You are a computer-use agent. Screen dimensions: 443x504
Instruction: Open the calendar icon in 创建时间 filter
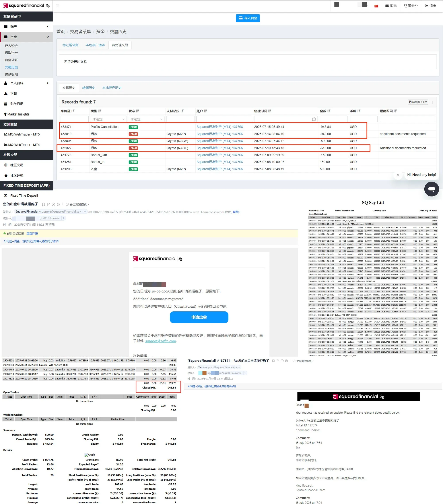314,119
